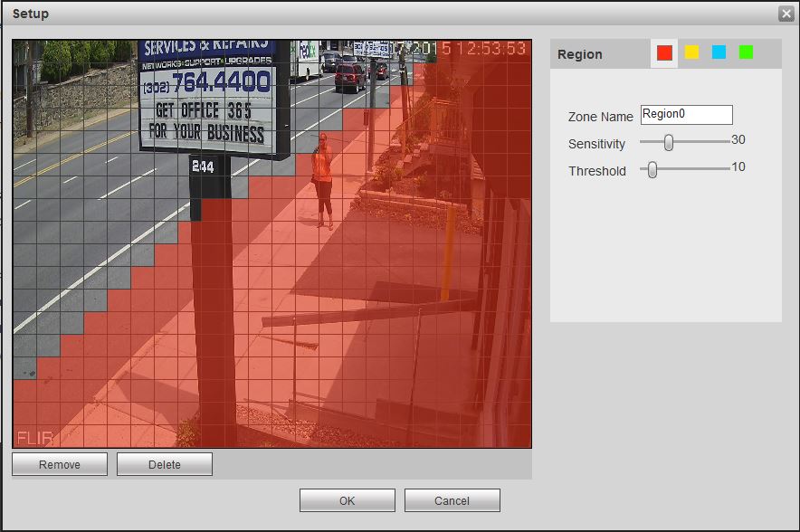Click the Zone Name input field
800x532 pixels.
tap(687, 115)
